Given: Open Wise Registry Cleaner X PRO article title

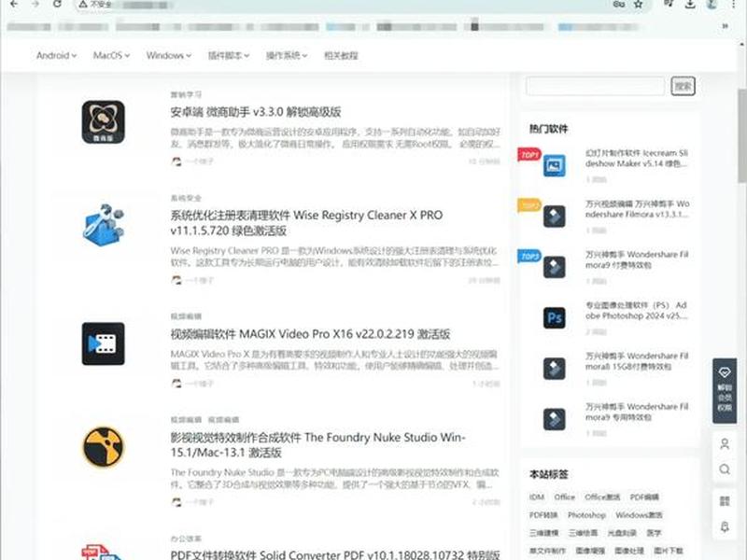Looking at the screenshot, I should click(x=307, y=223).
